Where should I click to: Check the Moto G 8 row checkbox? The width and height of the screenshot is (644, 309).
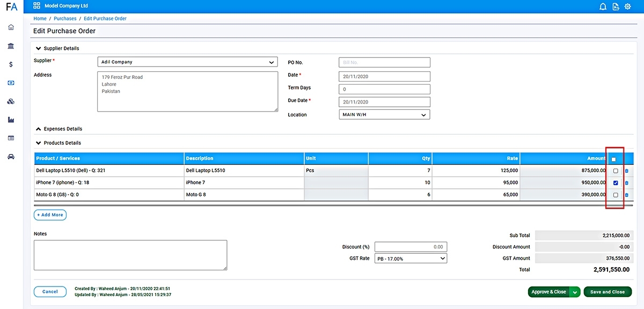pyautogui.click(x=616, y=195)
